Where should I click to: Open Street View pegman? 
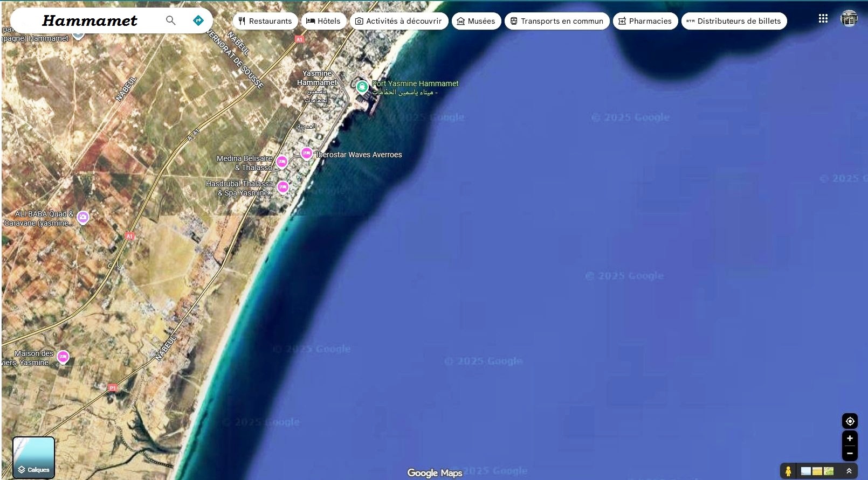(x=788, y=471)
